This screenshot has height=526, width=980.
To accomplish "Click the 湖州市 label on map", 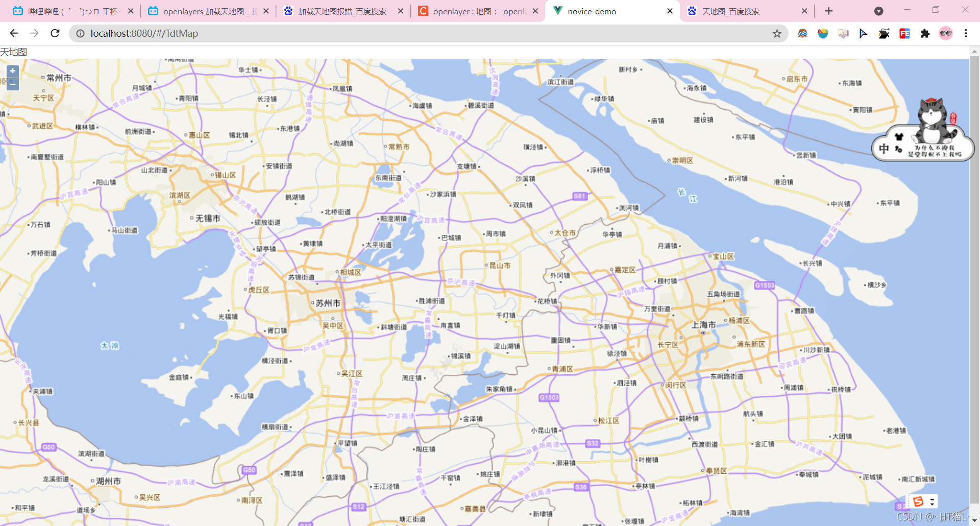I will 109,481.
